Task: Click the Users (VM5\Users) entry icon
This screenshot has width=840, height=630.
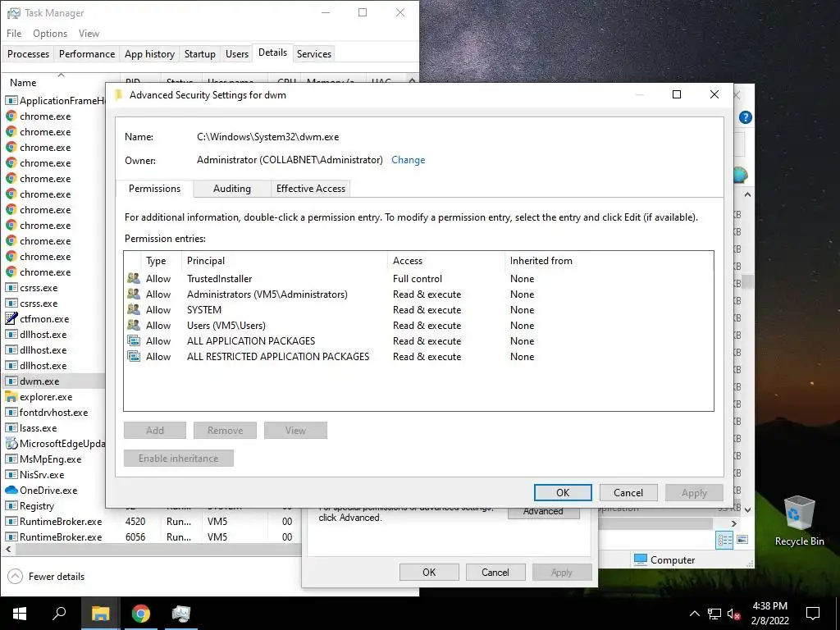Action: pos(134,325)
